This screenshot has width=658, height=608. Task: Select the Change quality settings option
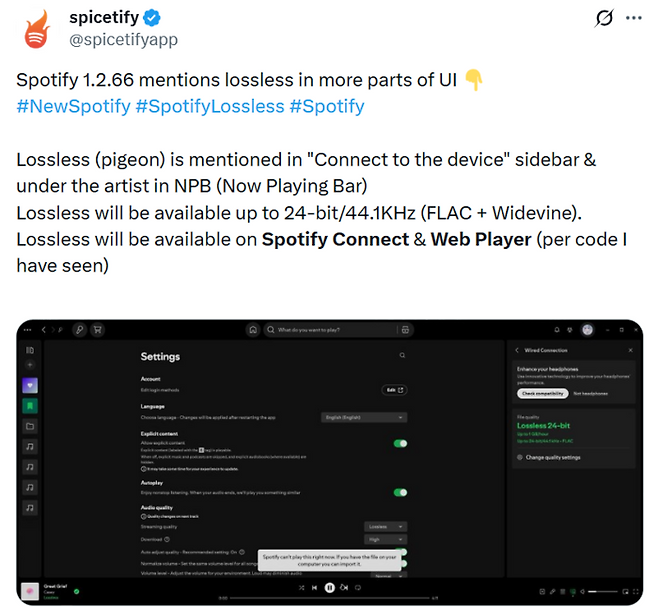[x=553, y=457]
